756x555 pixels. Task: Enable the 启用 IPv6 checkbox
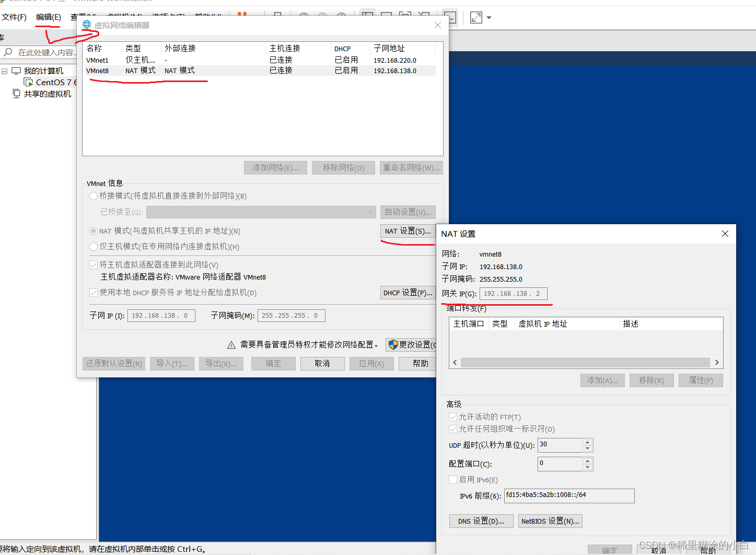453,480
